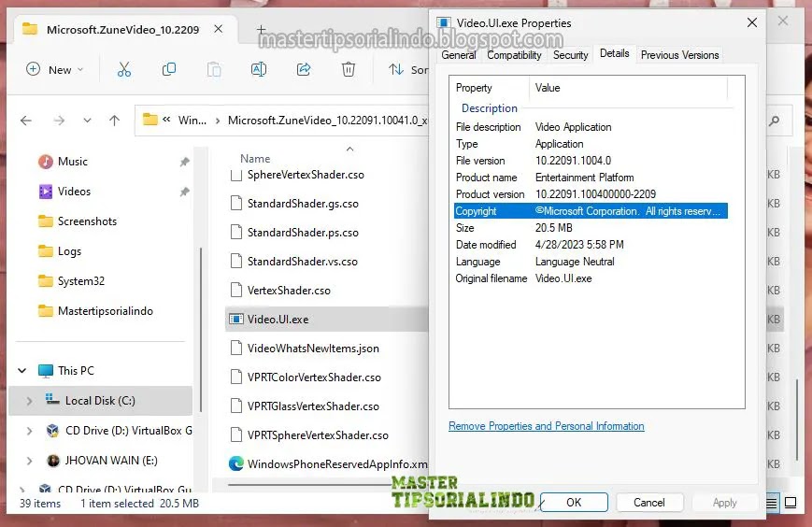Viewport: 812px width, 527px height.
Task: Open the Mastertipsorialindo folder in sidebar
Action: point(106,312)
